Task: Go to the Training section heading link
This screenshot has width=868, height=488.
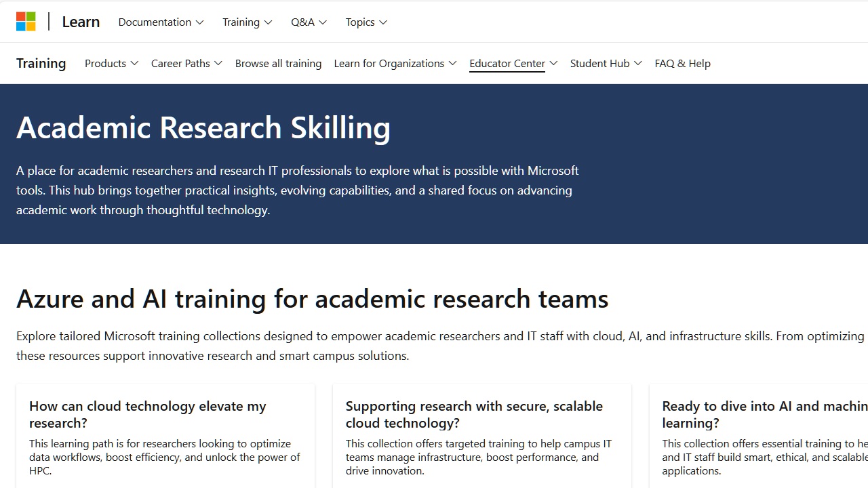Action: [41, 63]
